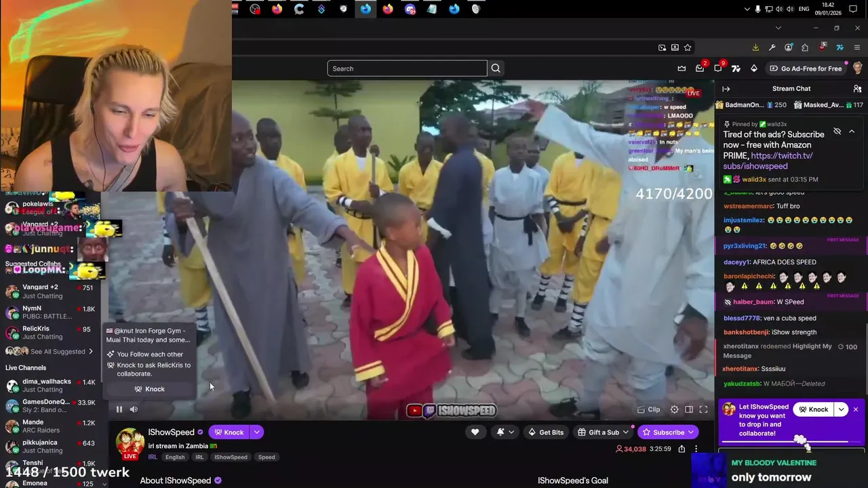868x488 pixels.
Task: Switch ENG keyboard language
Action: [804, 9]
